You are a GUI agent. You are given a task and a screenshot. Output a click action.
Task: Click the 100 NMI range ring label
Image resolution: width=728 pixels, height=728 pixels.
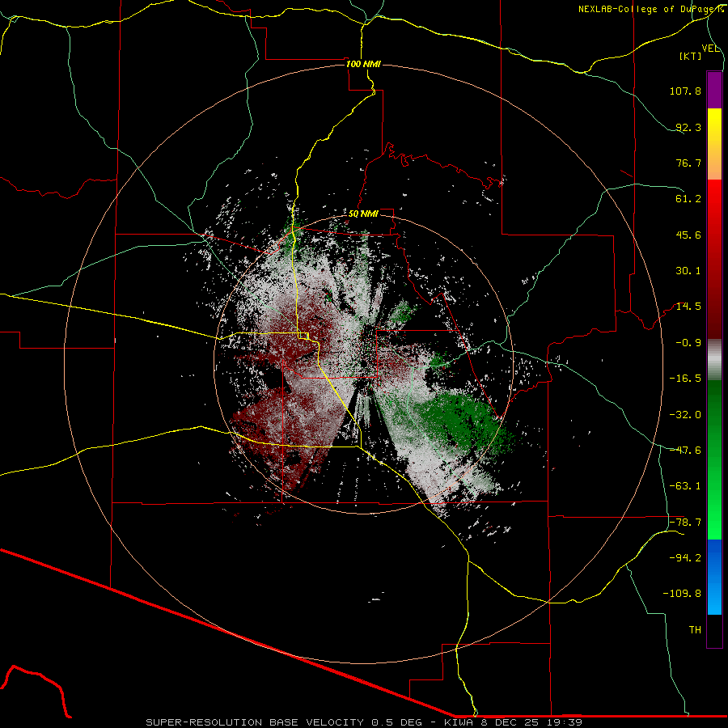(x=363, y=64)
